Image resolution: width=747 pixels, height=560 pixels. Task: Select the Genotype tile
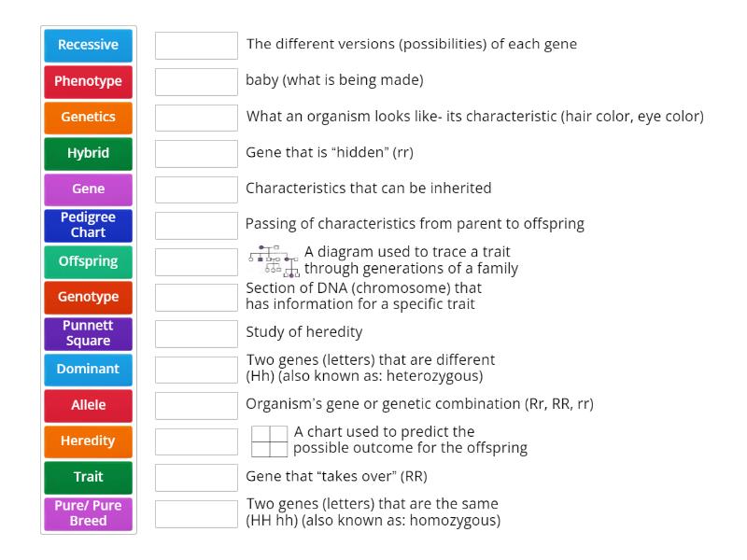pos(88,298)
